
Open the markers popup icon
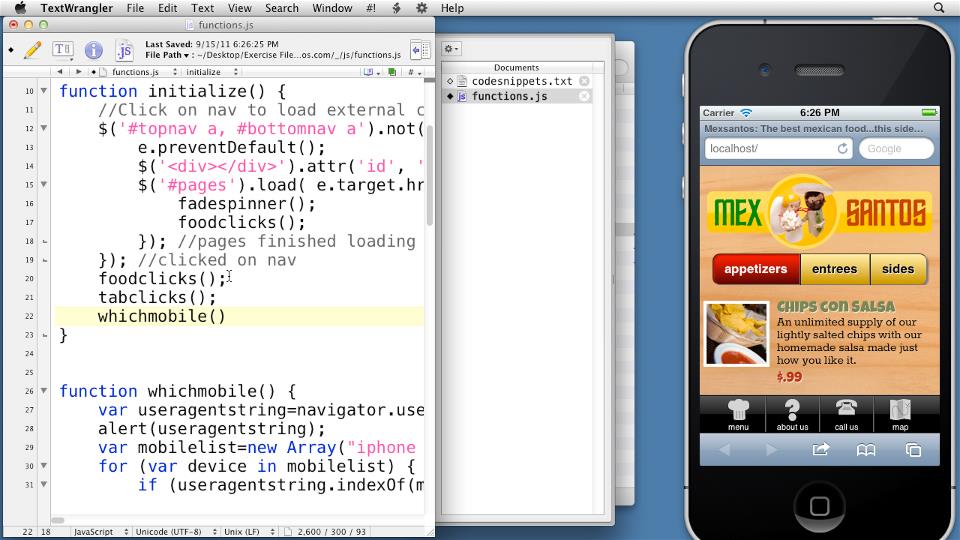[x=371, y=72]
